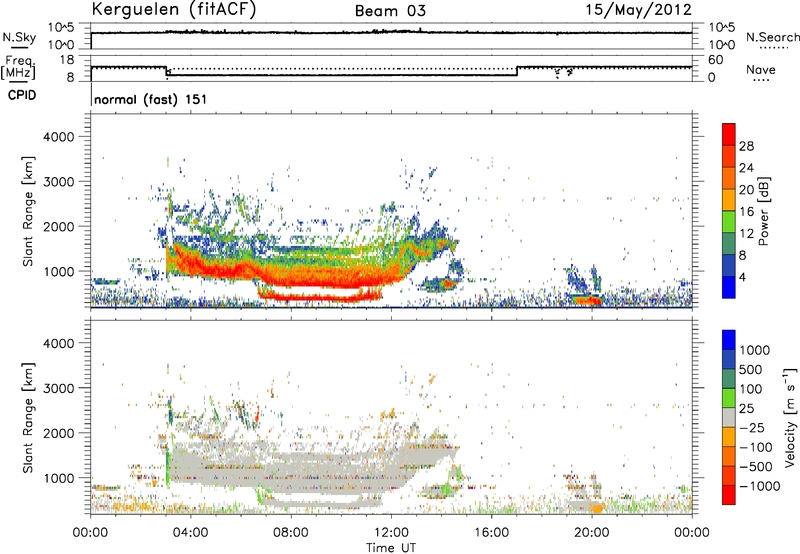Click the frequency trace step near 17:00 UT
This screenshot has width=800, height=554.
[517, 71]
